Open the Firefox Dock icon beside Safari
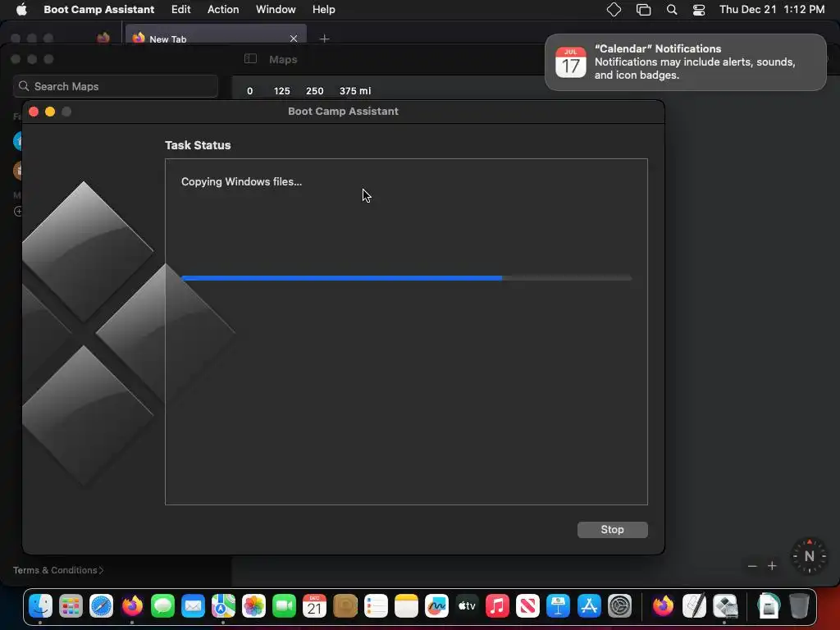 click(132, 606)
